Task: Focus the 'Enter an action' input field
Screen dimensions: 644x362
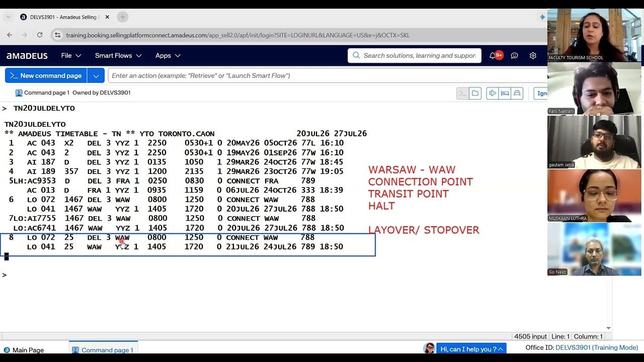Action: [x=328, y=76]
